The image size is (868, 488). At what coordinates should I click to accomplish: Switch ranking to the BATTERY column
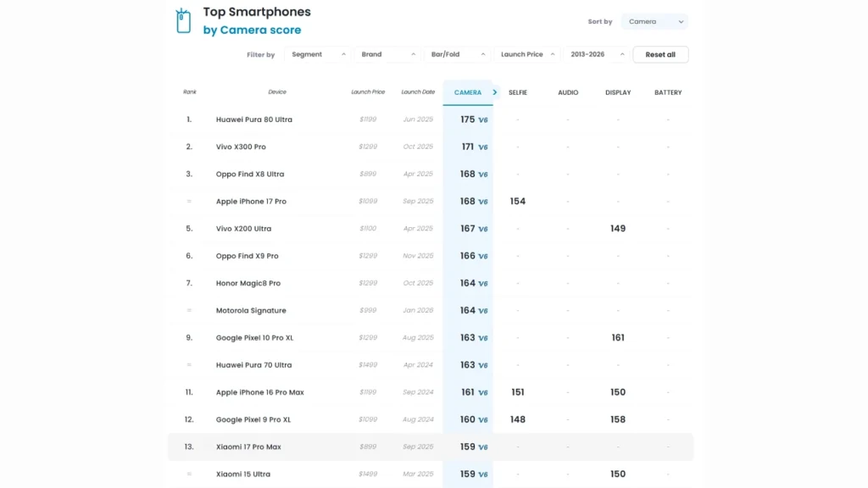tap(667, 91)
